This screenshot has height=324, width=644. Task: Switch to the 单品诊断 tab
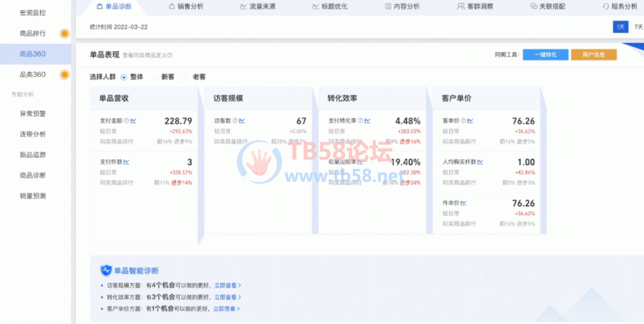point(113,6)
